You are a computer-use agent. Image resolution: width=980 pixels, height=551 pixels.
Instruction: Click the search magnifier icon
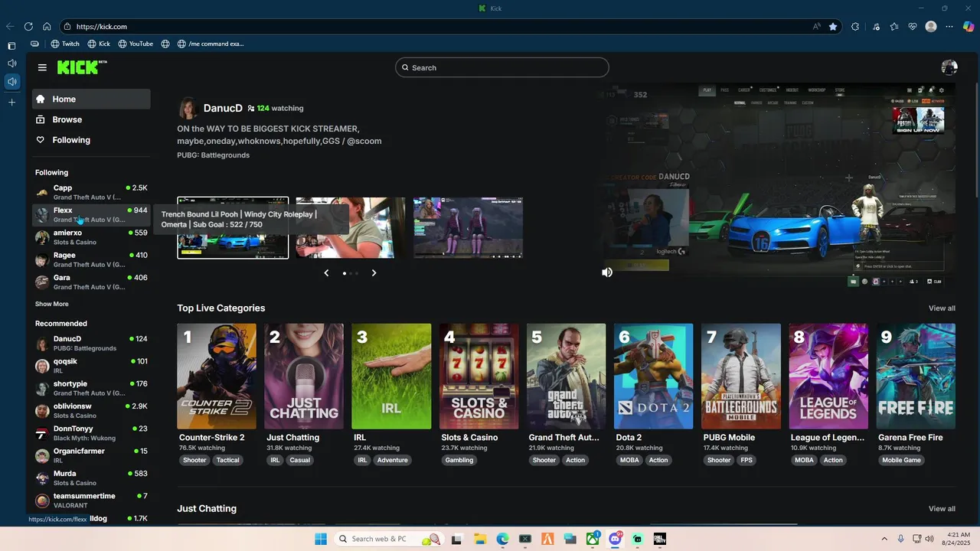click(405, 67)
